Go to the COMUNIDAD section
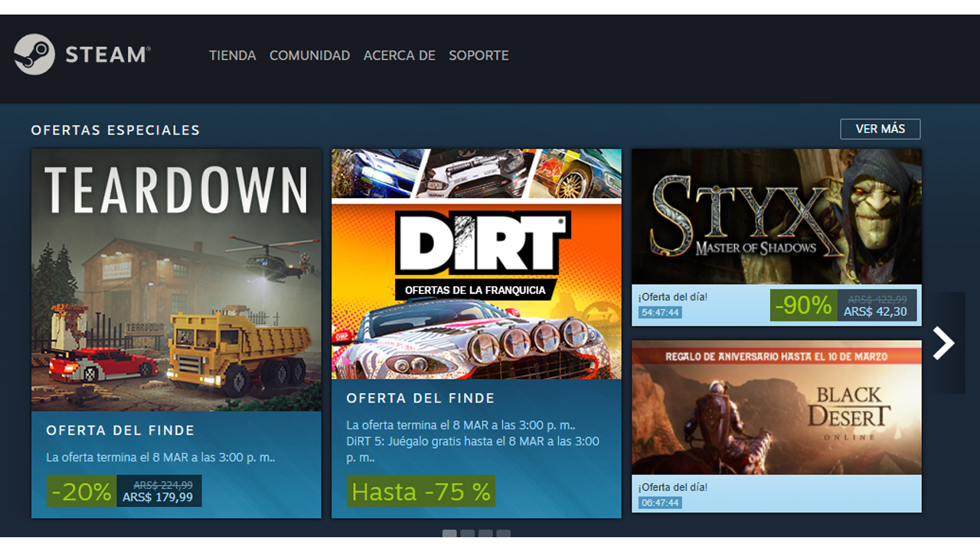The height and width of the screenshot is (551, 980). coord(309,55)
